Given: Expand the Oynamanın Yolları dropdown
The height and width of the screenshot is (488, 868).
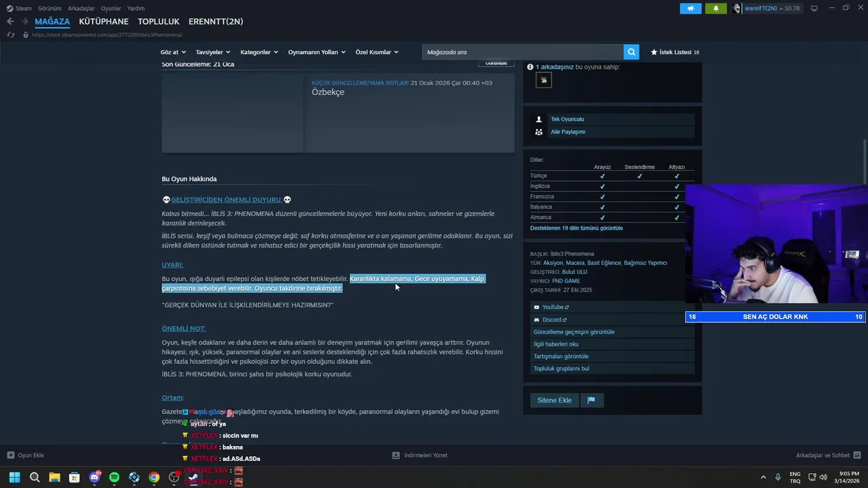Looking at the screenshot, I should coord(317,52).
